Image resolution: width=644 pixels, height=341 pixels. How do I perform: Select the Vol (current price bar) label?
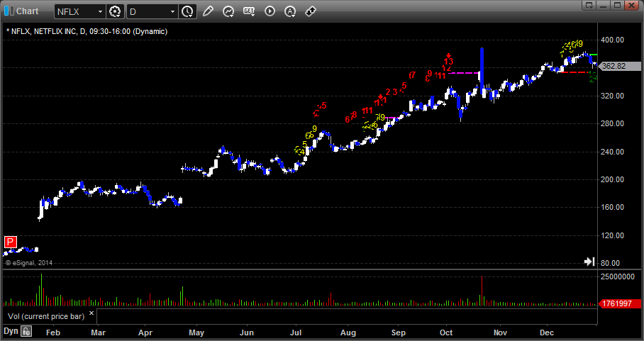[46, 316]
